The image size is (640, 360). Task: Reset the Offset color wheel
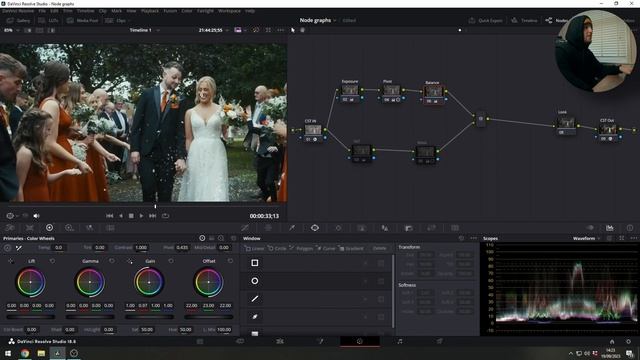click(x=230, y=261)
